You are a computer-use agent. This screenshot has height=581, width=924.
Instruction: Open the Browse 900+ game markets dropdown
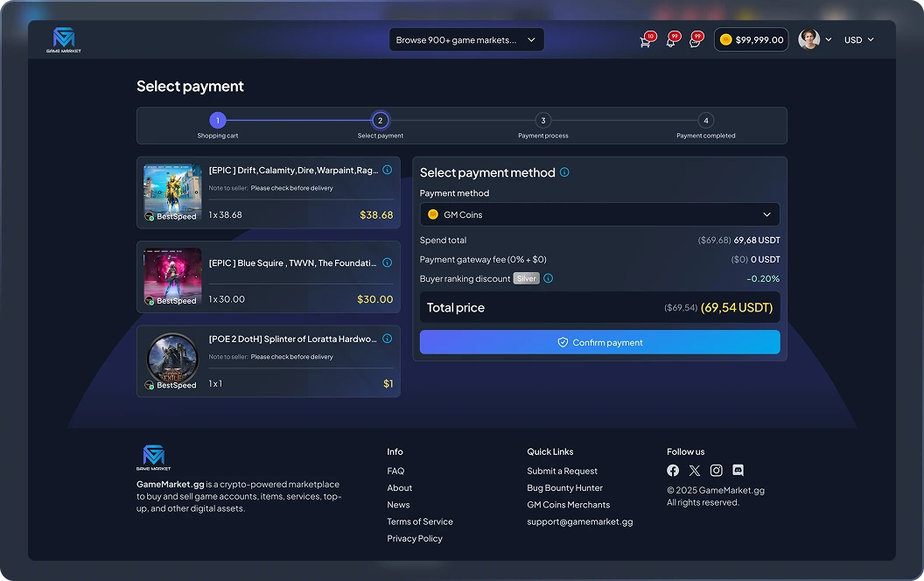pos(466,39)
